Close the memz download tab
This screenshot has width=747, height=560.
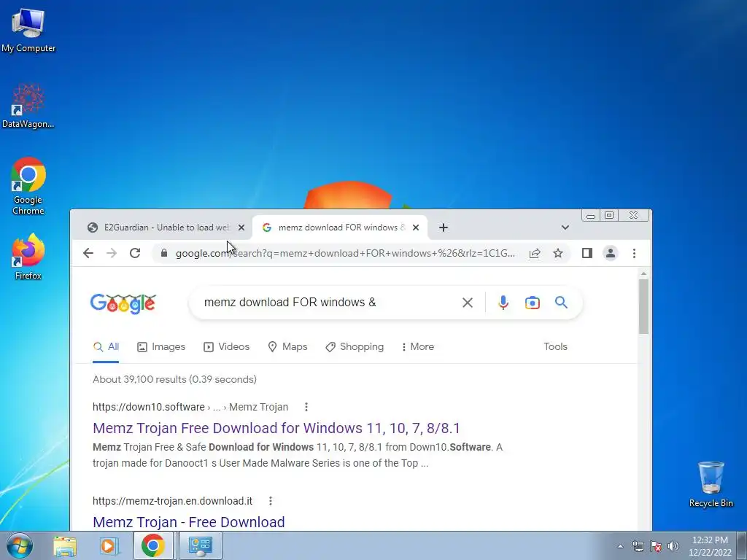click(x=416, y=227)
